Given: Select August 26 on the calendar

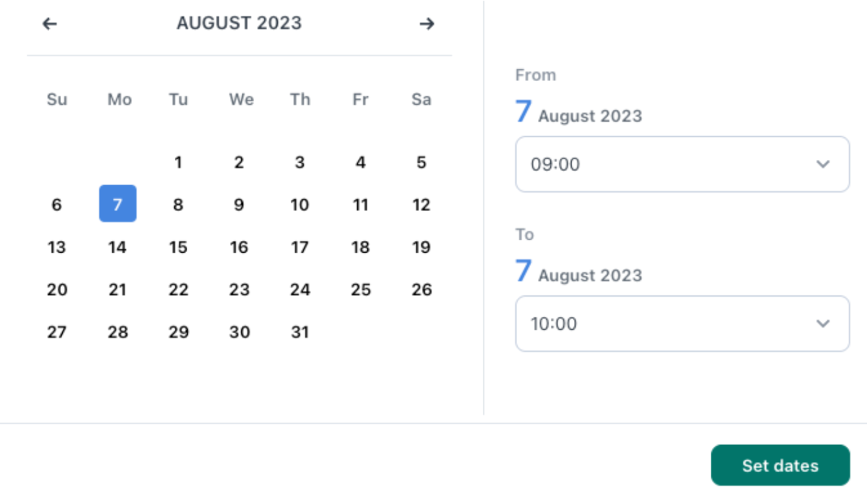Looking at the screenshot, I should click(x=421, y=290).
